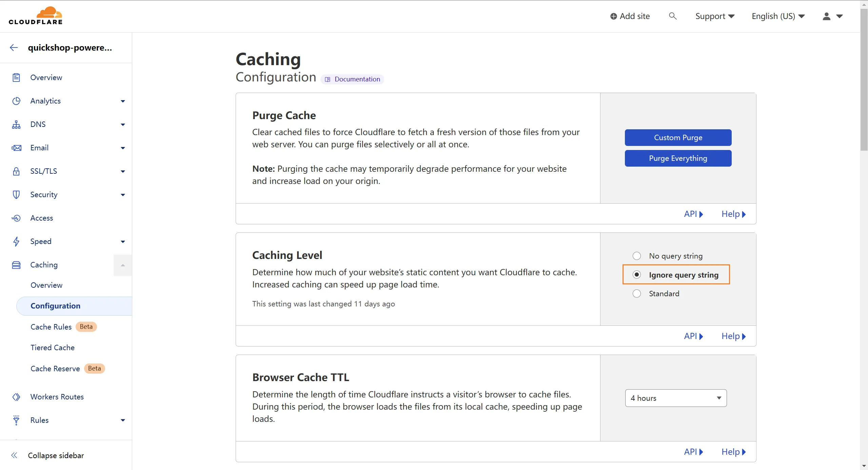
Task: Click the DNS network icon in the sidebar
Action: (16, 125)
